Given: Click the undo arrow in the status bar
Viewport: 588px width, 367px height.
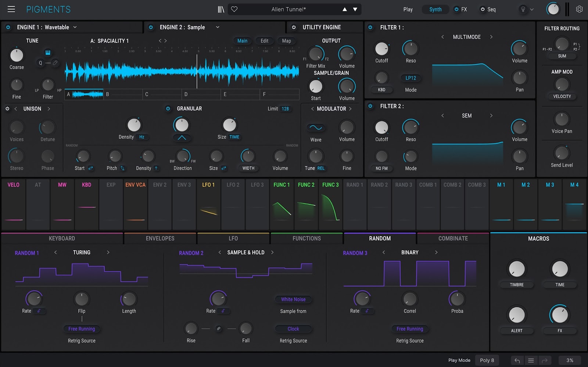Looking at the screenshot, I should [517, 360].
